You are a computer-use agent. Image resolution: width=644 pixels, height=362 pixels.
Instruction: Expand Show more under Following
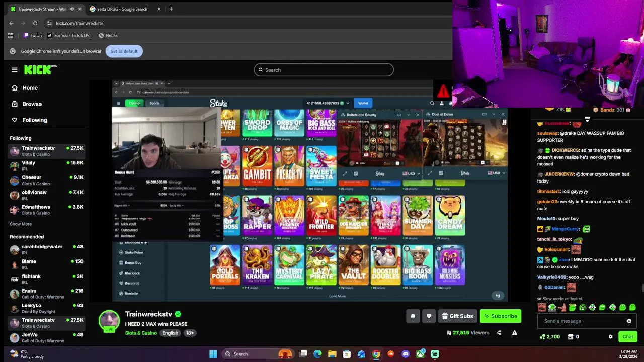point(21,224)
